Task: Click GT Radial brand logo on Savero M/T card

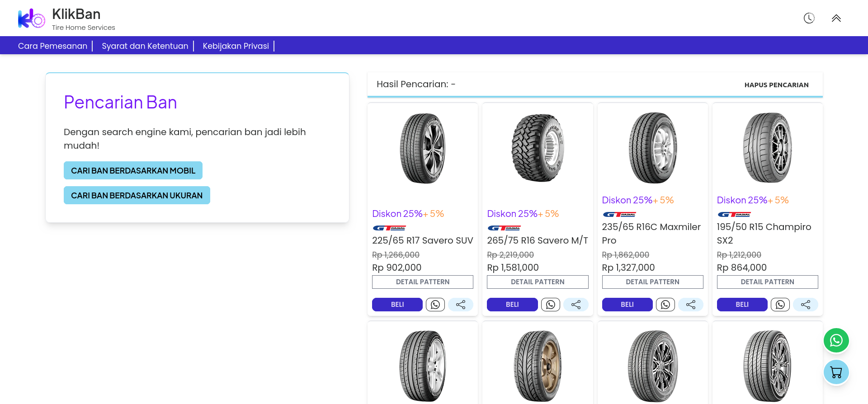Action: (x=504, y=228)
